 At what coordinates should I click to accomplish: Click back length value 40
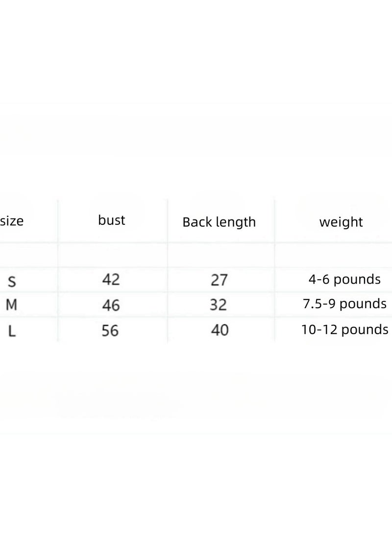click(x=220, y=330)
